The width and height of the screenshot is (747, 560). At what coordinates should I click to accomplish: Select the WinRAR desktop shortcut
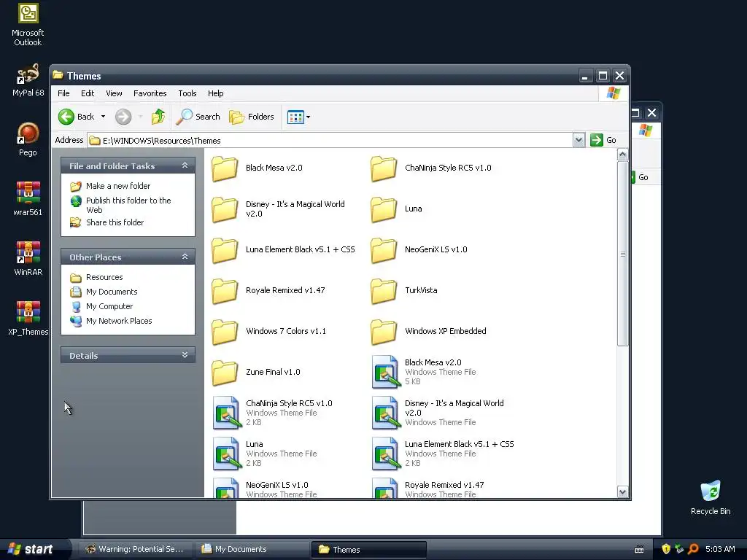[x=28, y=259]
